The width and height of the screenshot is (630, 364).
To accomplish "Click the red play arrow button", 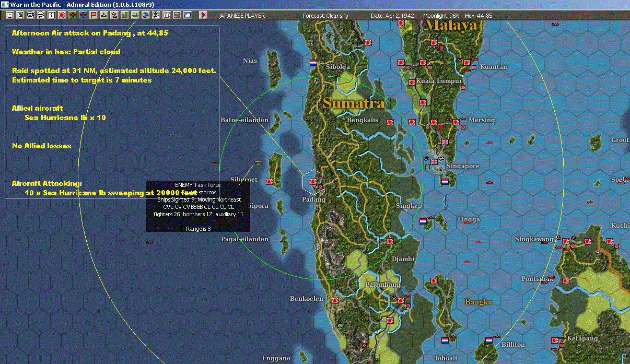I will [x=203, y=15].
